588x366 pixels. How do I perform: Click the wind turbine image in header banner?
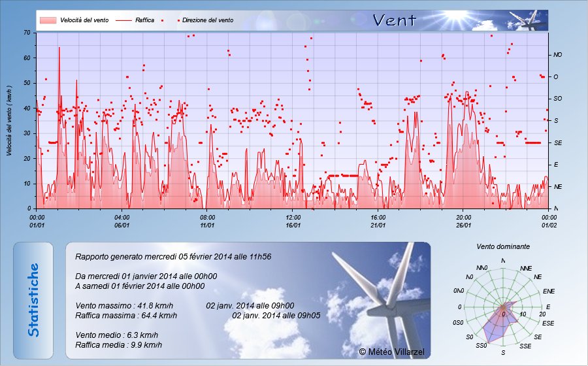[527, 20]
